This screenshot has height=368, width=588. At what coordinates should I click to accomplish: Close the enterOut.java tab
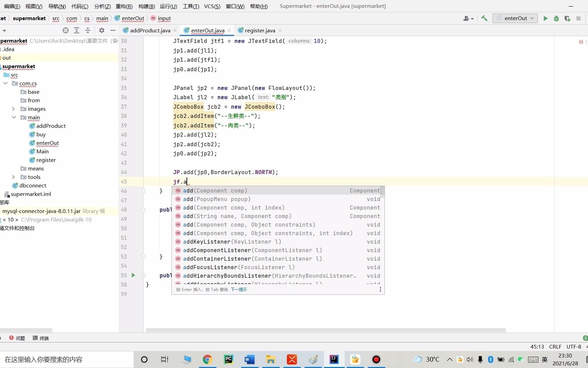coord(229,30)
